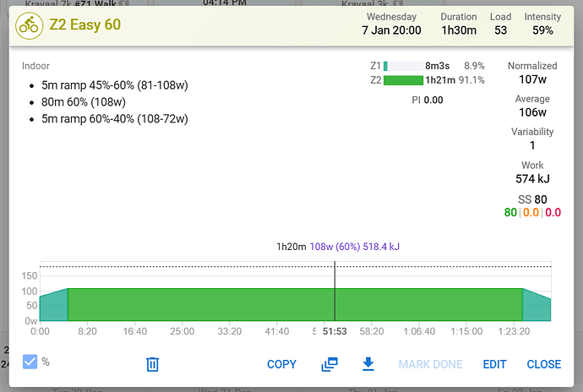Click the Normalized 107w power value
The image size is (583, 392).
pos(533,80)
